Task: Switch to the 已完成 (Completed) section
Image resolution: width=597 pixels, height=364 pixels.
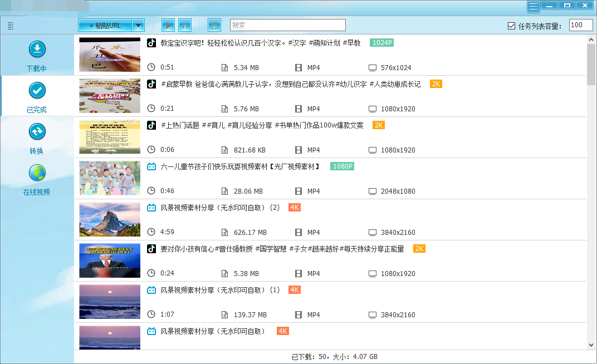Action: [37, 97]
